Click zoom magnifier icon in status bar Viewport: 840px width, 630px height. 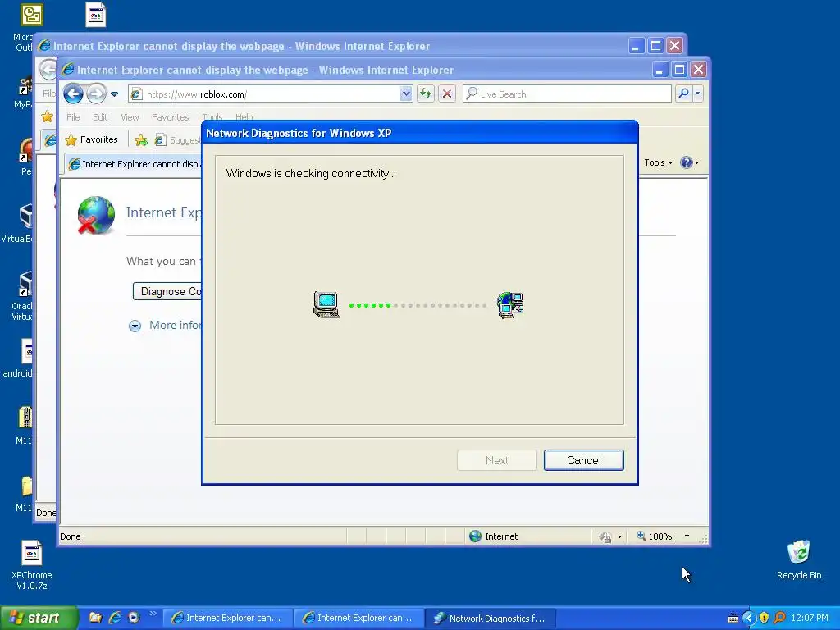tap(641, 536)
